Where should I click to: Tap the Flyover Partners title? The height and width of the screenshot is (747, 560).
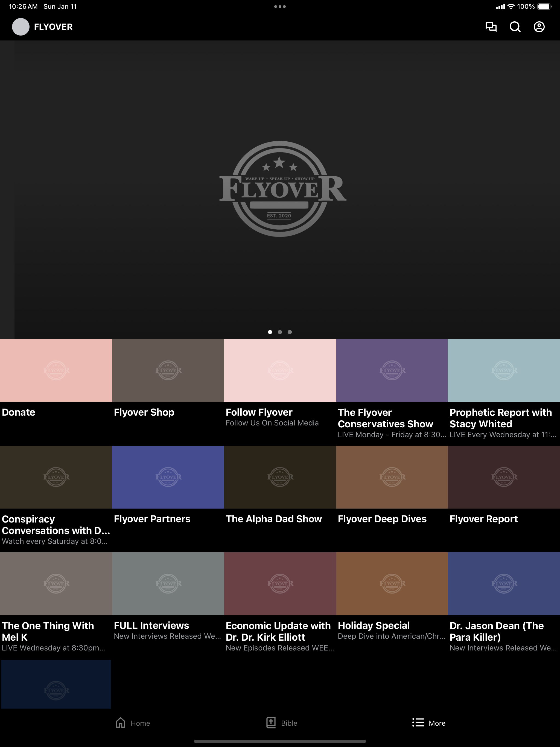[152, 519]
